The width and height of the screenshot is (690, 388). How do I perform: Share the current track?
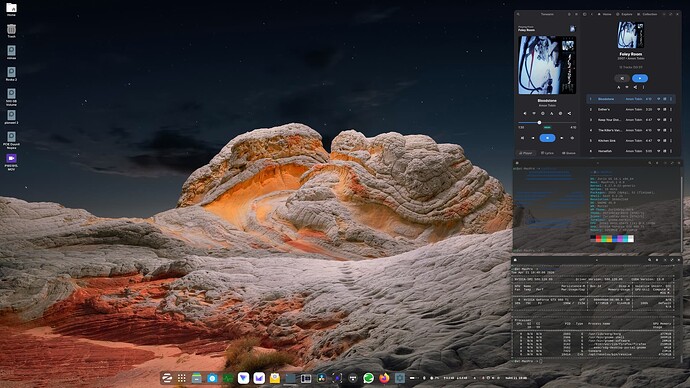click(569, 113)
